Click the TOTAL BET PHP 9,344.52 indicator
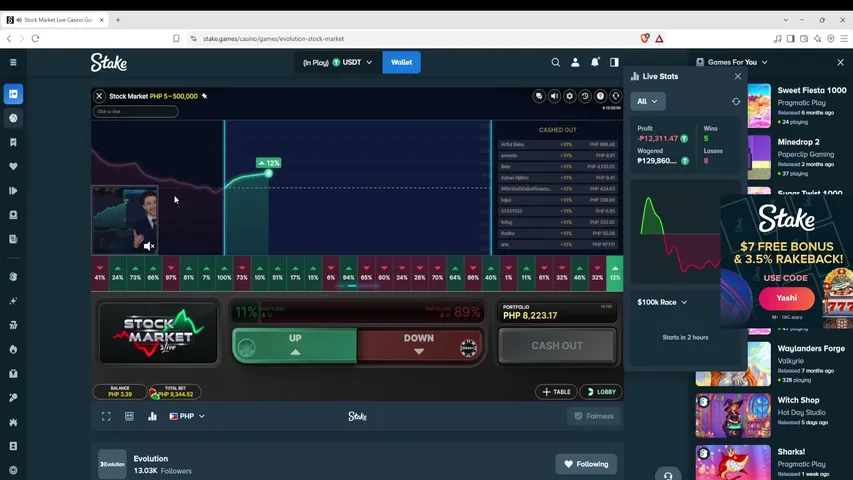 coord(175,392)
